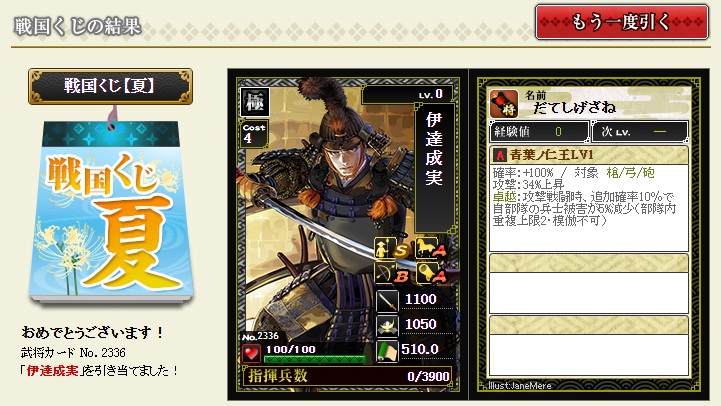Click the Cost 4 indicator

pyautogui.click(x=254, y=133)
